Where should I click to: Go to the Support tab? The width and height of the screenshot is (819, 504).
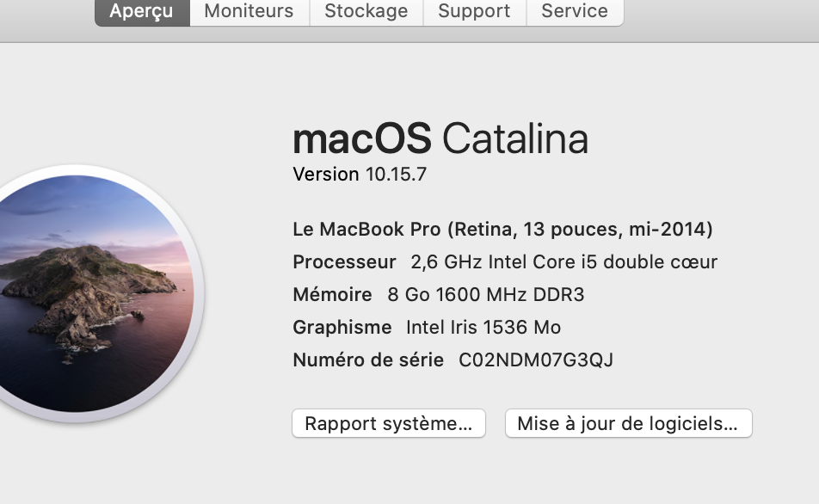tap(474, 12)
